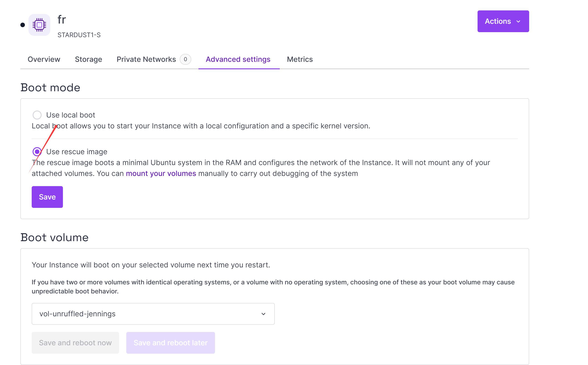Go to the Metrics tab
Image resolution: width=588 pixels, height=365 pixels.
tap(300, 59)
